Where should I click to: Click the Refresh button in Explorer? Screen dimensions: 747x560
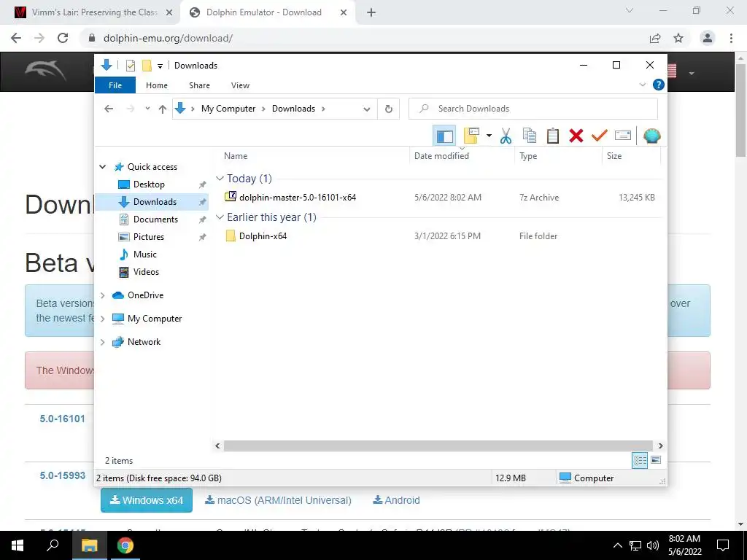coord(389,109)
